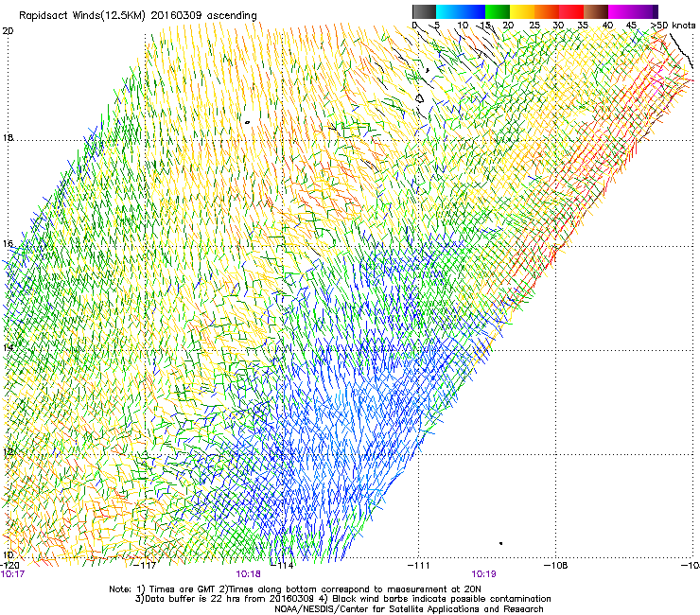Click the latitude label '20'
The image size is (700, 615).
(8, 31)
